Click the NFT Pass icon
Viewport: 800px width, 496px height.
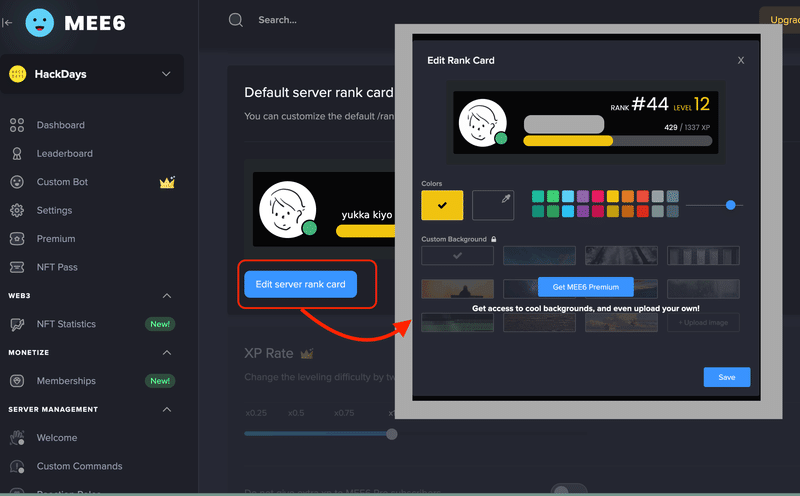tap(17, 267)
